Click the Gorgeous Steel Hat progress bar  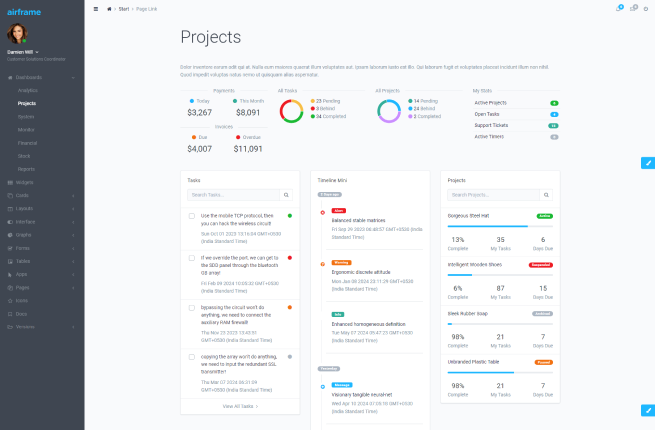tap(499, 226)
